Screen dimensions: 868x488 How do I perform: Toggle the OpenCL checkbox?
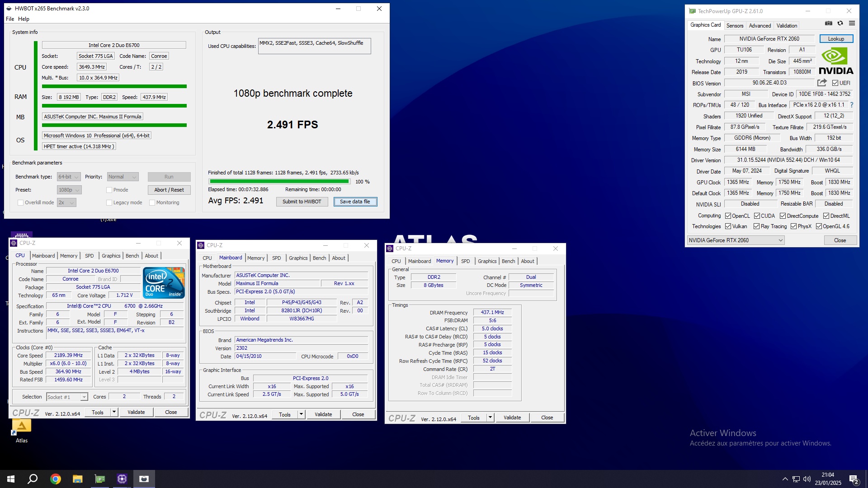[728, 216]
